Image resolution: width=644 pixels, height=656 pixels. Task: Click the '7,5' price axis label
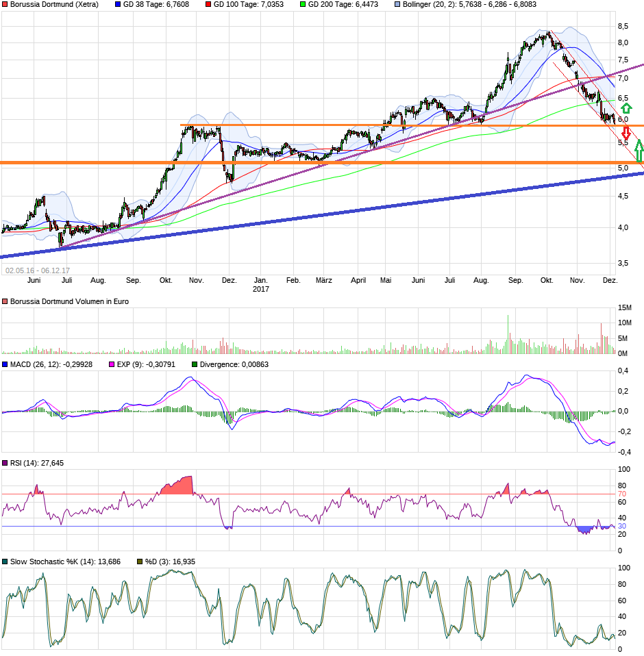click(x=623, y=60)
